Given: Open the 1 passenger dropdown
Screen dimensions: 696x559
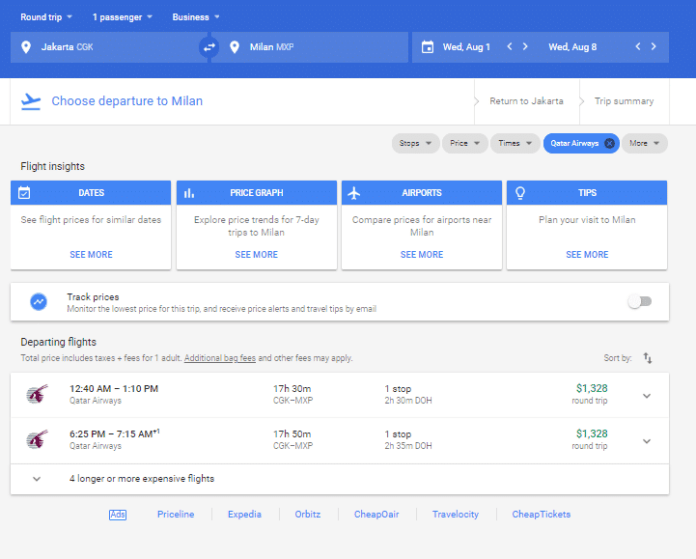Looking at the screenshot, I should tap(122, 17).
